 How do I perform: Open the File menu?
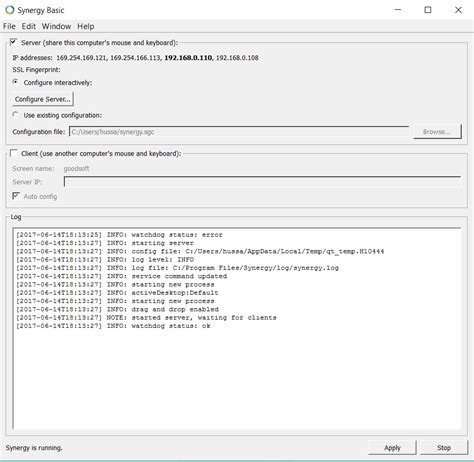9,26
